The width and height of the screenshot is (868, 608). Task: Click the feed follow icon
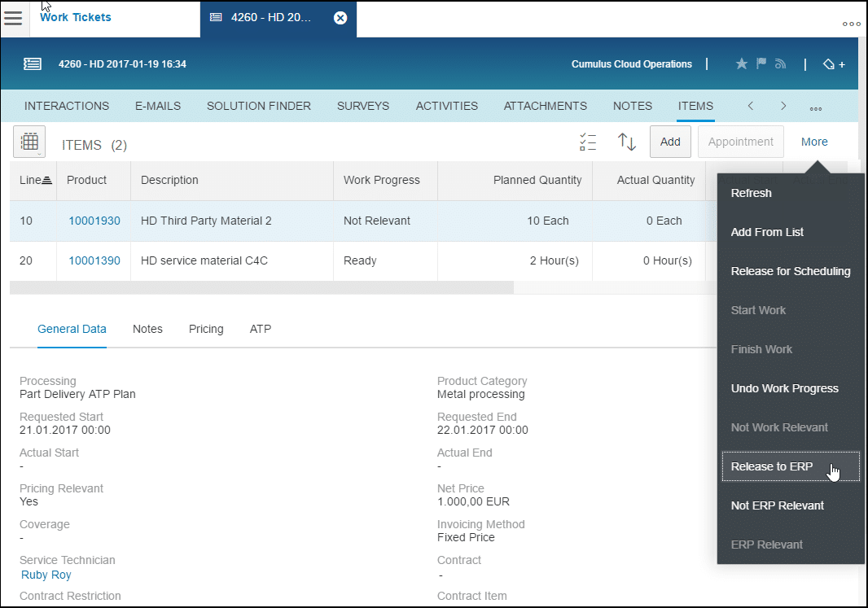780,63
